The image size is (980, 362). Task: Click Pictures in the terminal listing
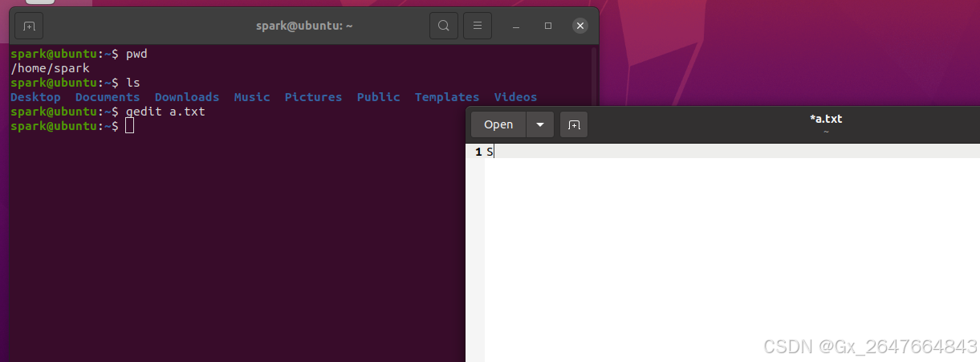click(x=313, y=97)
